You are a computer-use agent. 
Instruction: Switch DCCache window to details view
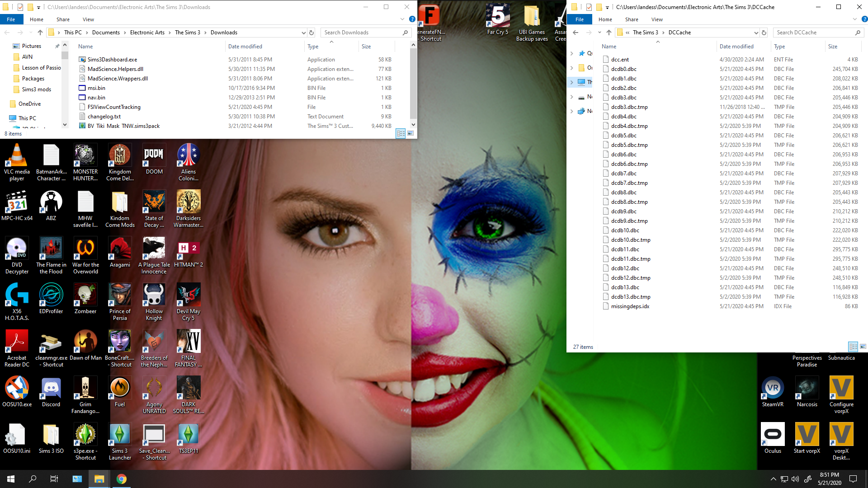click(x=853, y=347)
